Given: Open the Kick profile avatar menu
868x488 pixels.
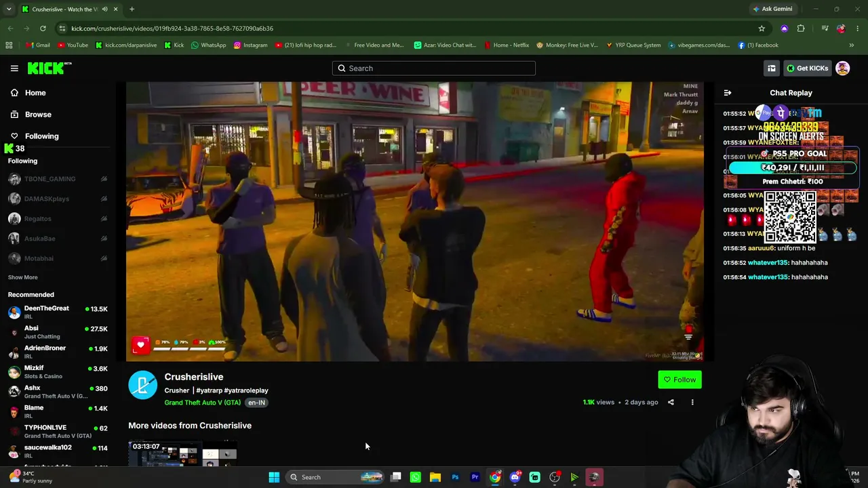Looking at the screenshot, I should pos(843,68).
